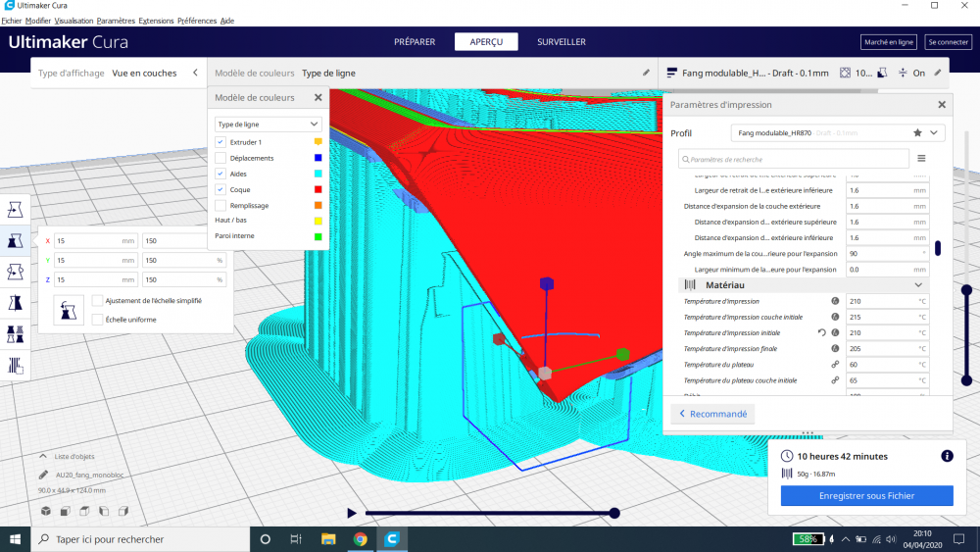Click link icon for Température du plateau couche initiale
The image size is (980, 552).
point(835,380)
